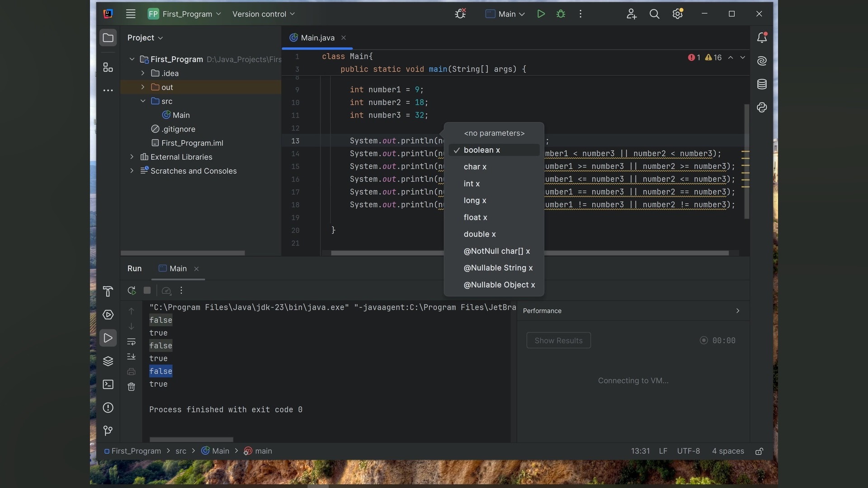
Task: Switch to the Main.java editor tab
Action: 317,38
